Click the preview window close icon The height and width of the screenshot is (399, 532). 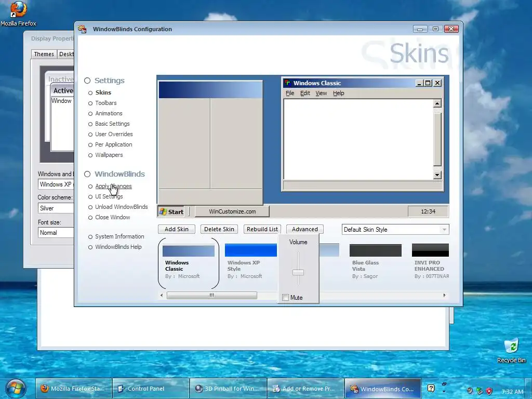(x=437, y=83)
